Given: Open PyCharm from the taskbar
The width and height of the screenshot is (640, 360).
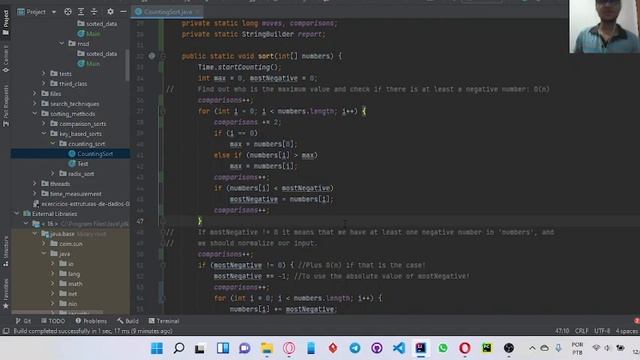Looking at the screenshot, I should pos(487,348).
